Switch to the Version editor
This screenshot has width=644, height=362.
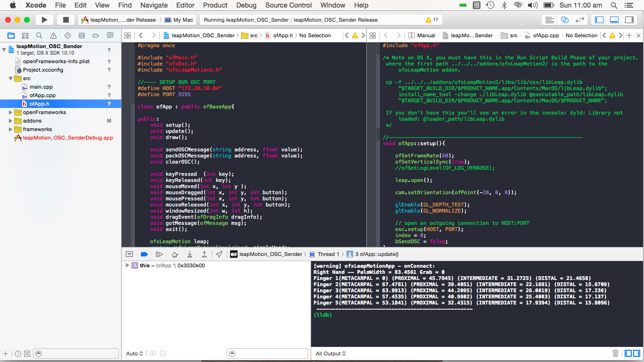coord(580,20)
